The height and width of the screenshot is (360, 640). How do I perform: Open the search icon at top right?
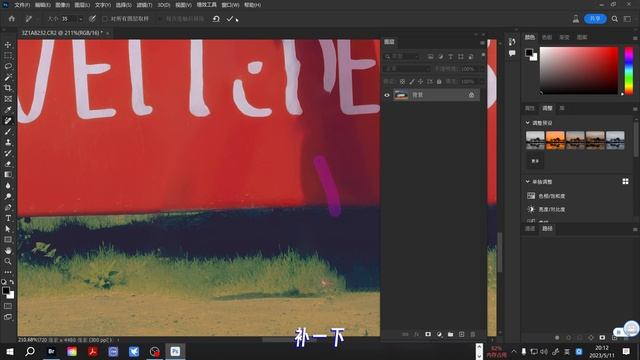pos(615,19)
